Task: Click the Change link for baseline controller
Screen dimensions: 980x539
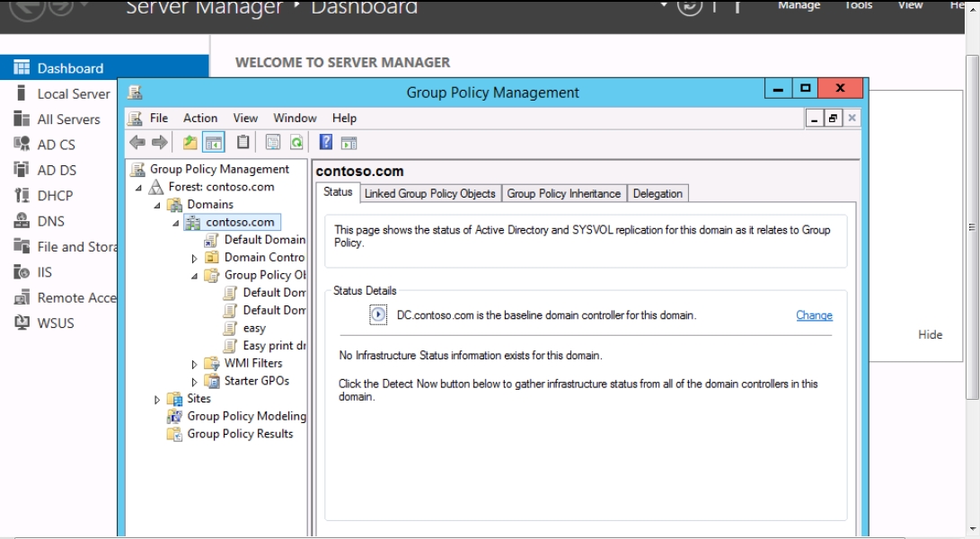Action: [x=814, y=315]
